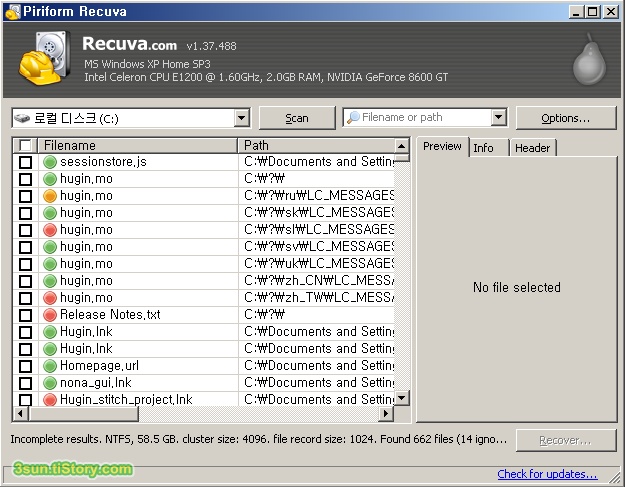Image resolution: width=625 pixels, height=487 pixels.
Task: Check the box for hugin.mo in the sl path
Action: (26, 230)
